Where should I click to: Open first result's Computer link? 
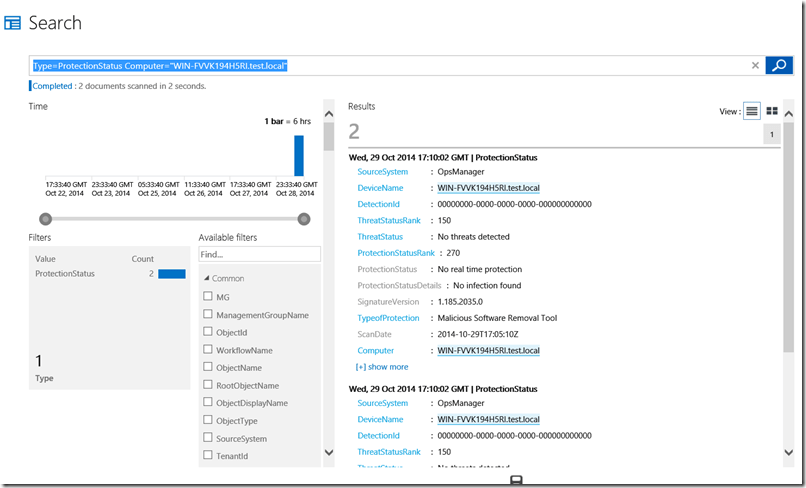pos(488,351)
